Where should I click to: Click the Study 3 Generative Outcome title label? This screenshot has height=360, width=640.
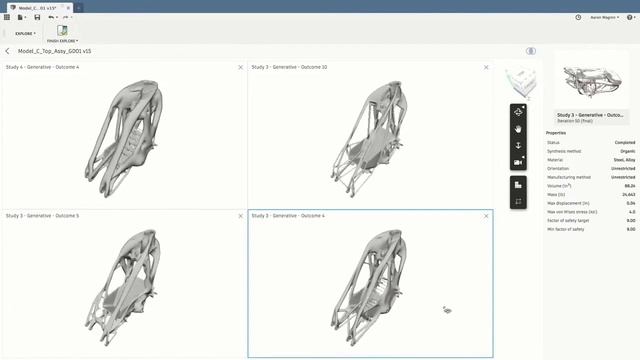590,115
